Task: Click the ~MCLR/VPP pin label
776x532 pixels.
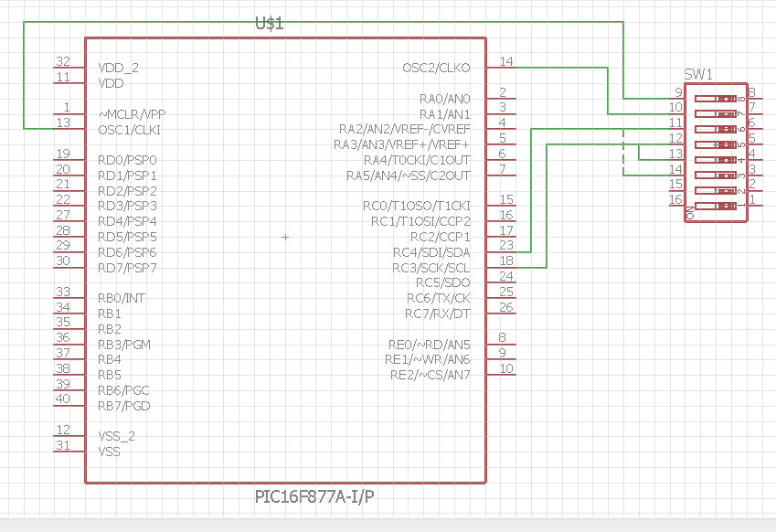Action: tap(133, 114)
